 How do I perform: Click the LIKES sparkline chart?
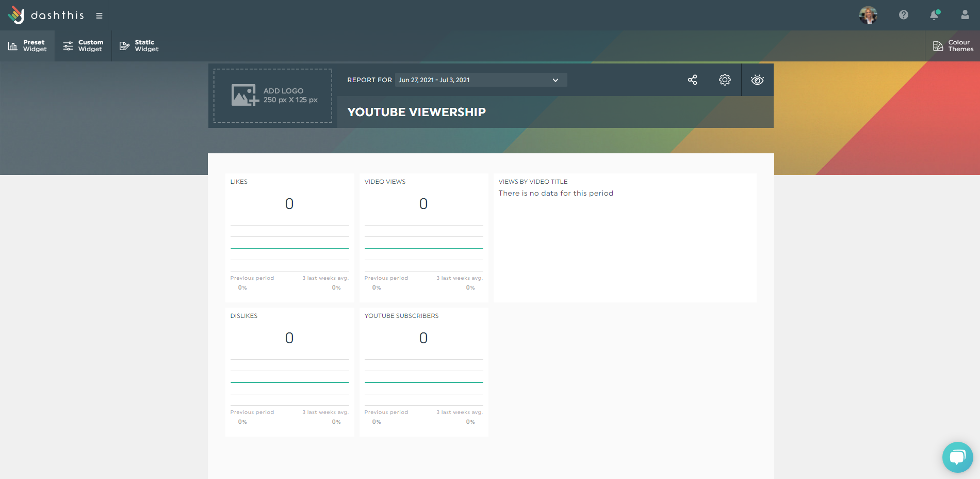(290, 248)
